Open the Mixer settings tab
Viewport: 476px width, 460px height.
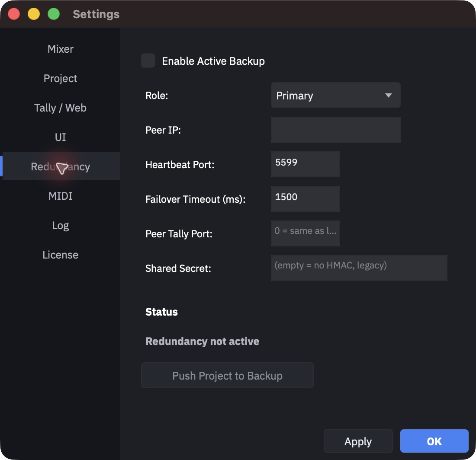pyautogui.click(x=61, y=49)
